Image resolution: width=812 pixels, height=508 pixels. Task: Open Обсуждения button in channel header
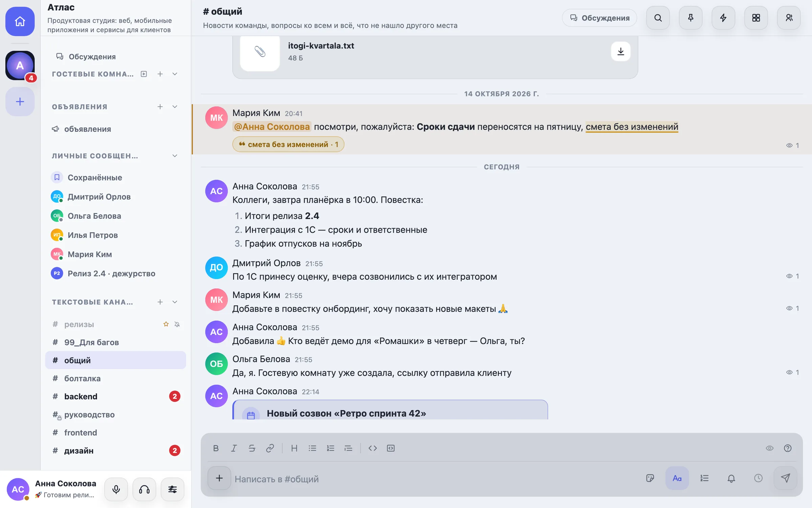(600, 18)
